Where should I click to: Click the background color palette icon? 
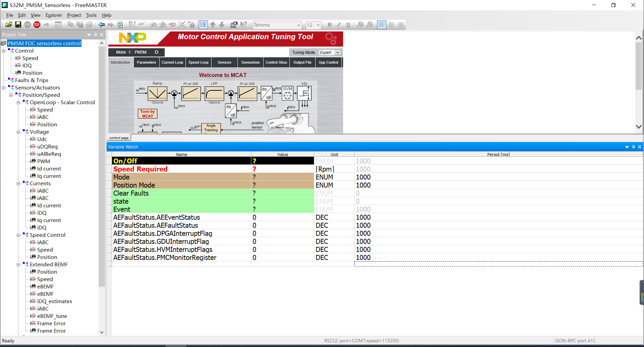[x=370, y=25]
